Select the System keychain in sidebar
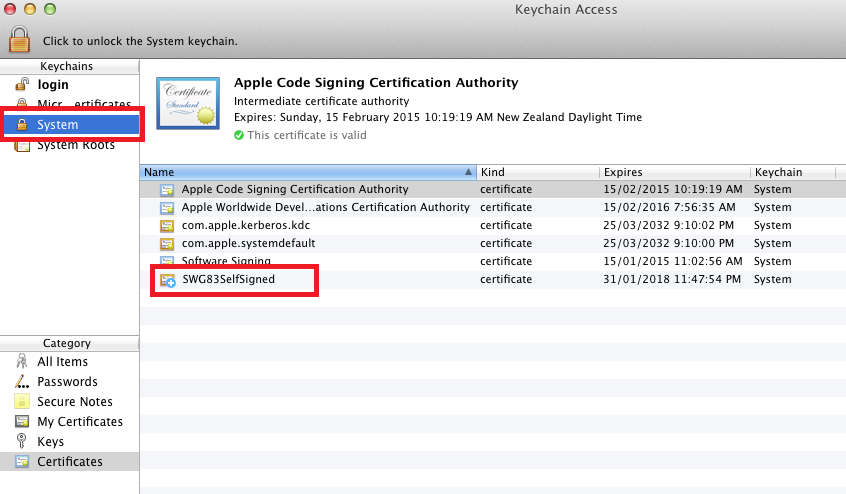Screen dimensions: 846x494 (x=57, y=125)
